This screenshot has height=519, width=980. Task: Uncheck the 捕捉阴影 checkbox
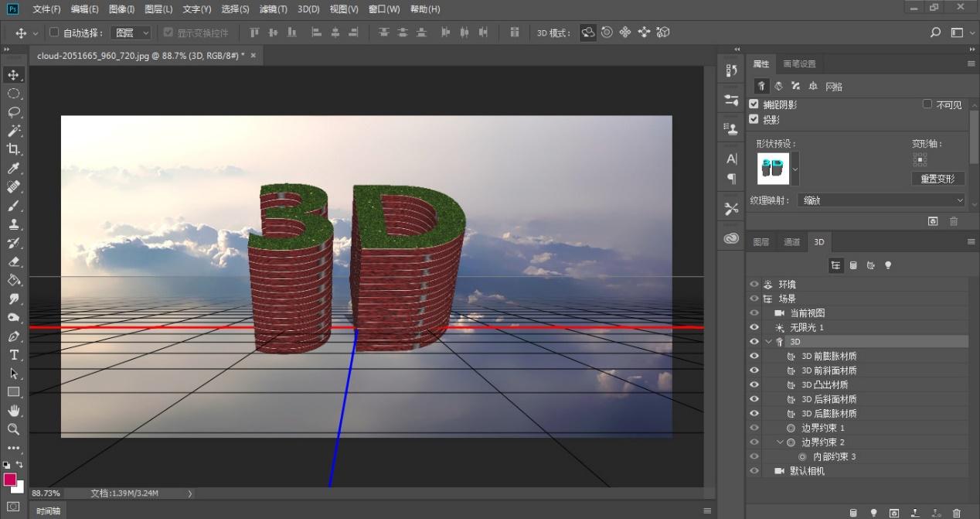(754, 104)
